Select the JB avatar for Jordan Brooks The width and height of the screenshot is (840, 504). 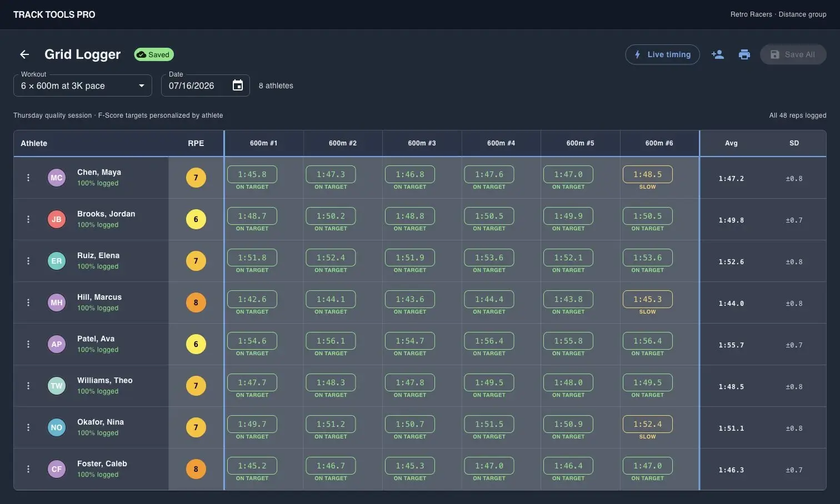[57, 219]
